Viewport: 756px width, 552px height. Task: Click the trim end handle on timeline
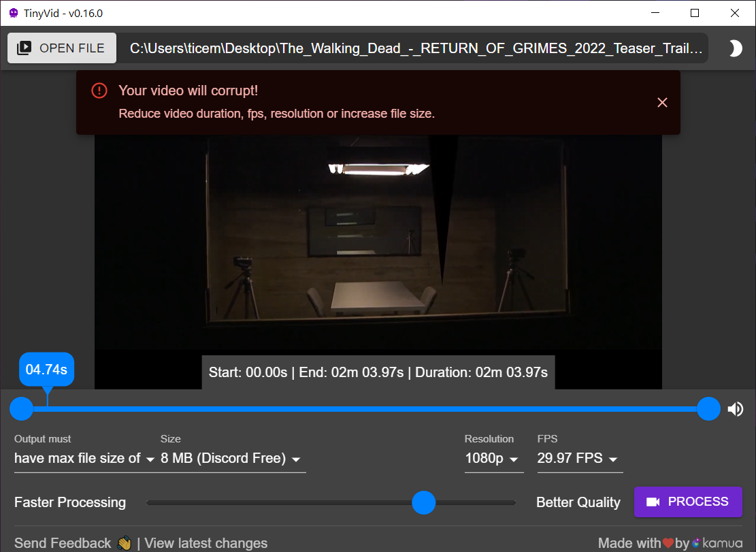click(x=708, y=409)
